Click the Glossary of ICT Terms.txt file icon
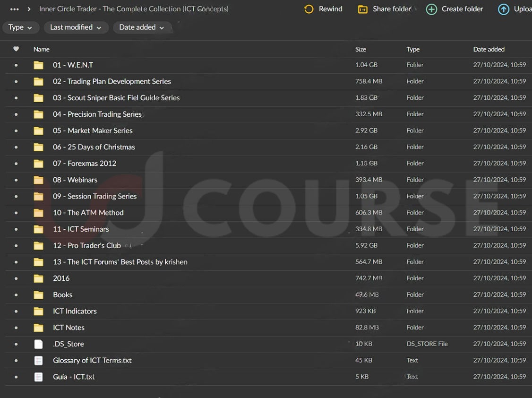The image size is (532, 398). point(39,361)
